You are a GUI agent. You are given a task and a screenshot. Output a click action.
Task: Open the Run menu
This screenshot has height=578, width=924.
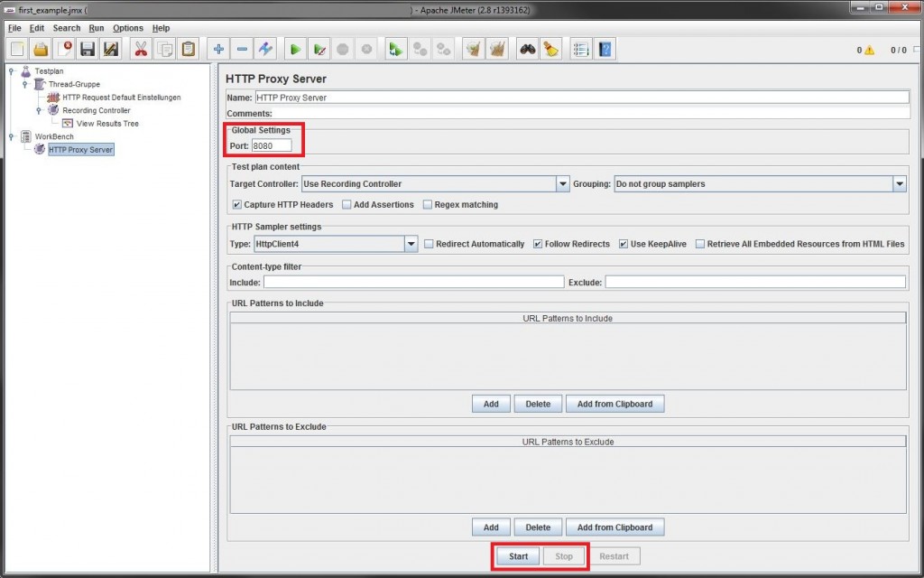[97, 28]
